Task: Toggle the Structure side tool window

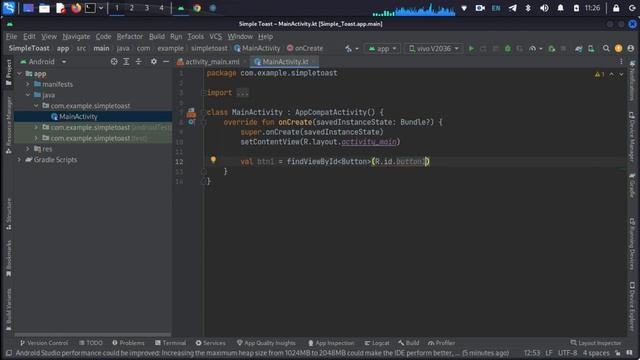Action: pyautogui.click(x=9, y=214)
